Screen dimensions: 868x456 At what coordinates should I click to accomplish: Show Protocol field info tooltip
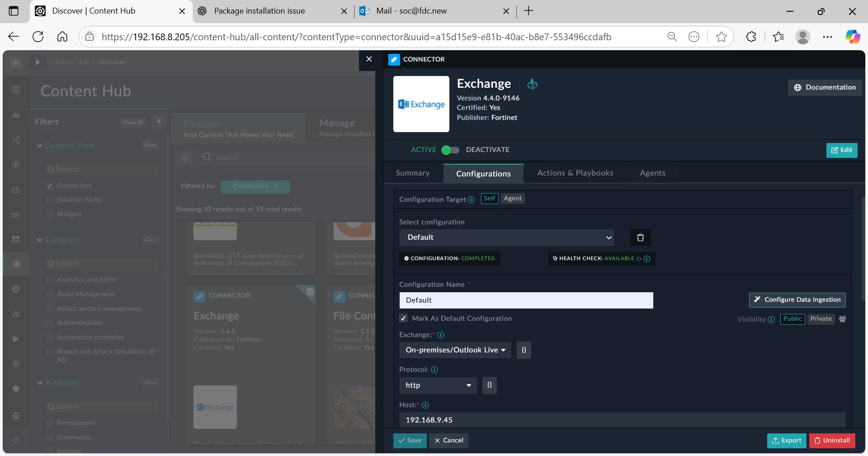434,370
